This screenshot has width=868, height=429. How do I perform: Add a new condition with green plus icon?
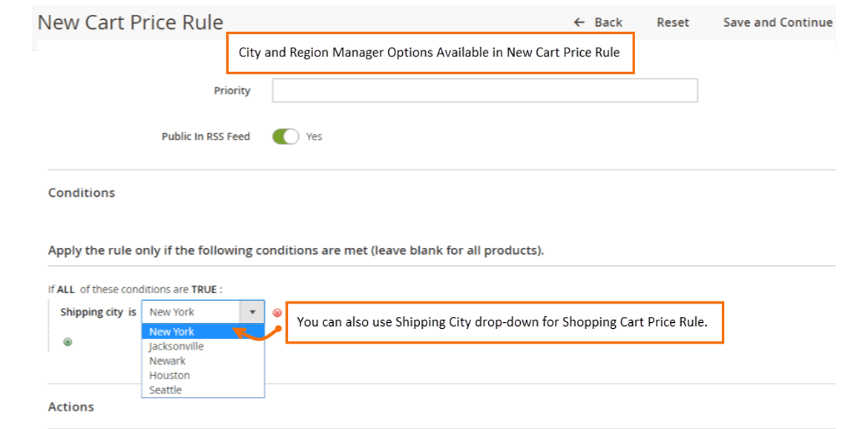point(68,342)
